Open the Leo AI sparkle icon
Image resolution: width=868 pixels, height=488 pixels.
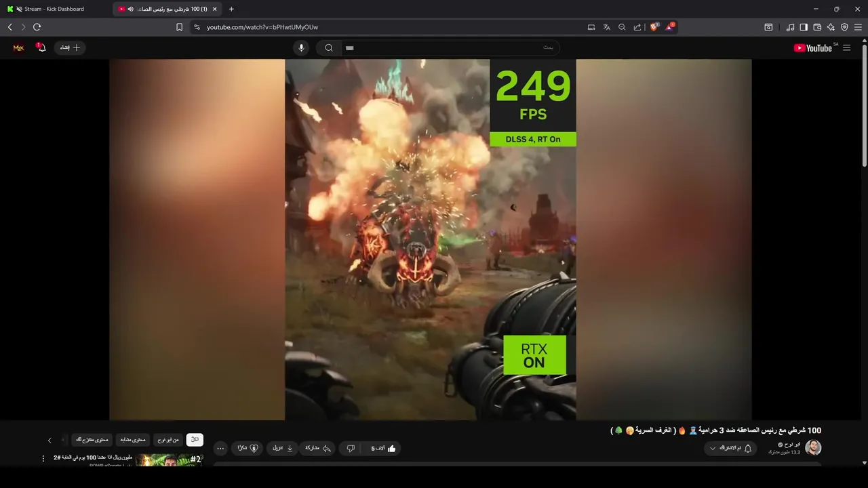(831, 27)
